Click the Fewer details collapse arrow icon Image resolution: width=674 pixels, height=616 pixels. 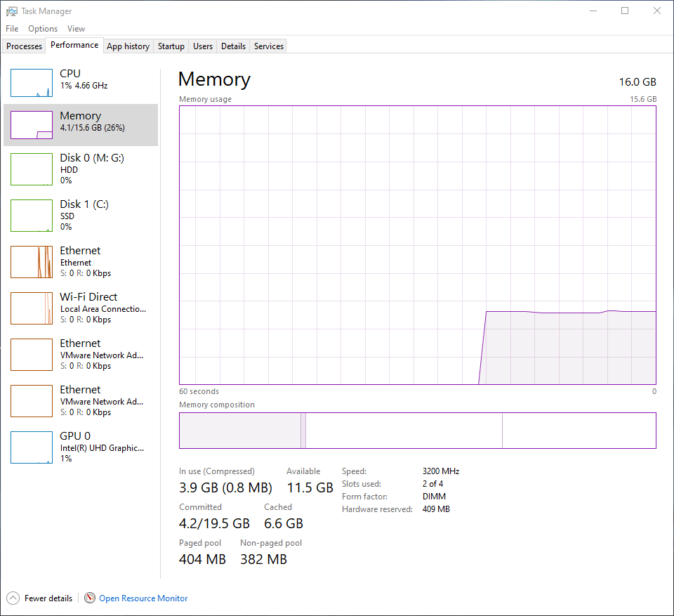(x=13, y=598)
